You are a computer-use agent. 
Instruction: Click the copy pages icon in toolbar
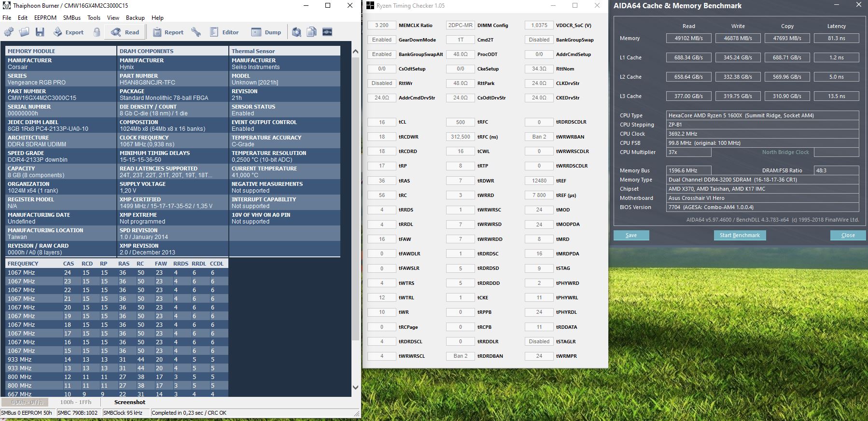312,32
